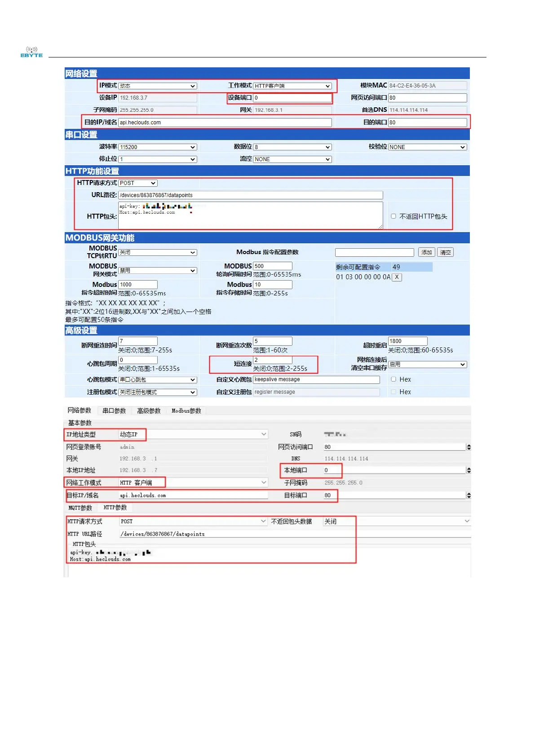
Task: Open the MODBUS网关模式 dropdown
Action: tap(158, 270)
